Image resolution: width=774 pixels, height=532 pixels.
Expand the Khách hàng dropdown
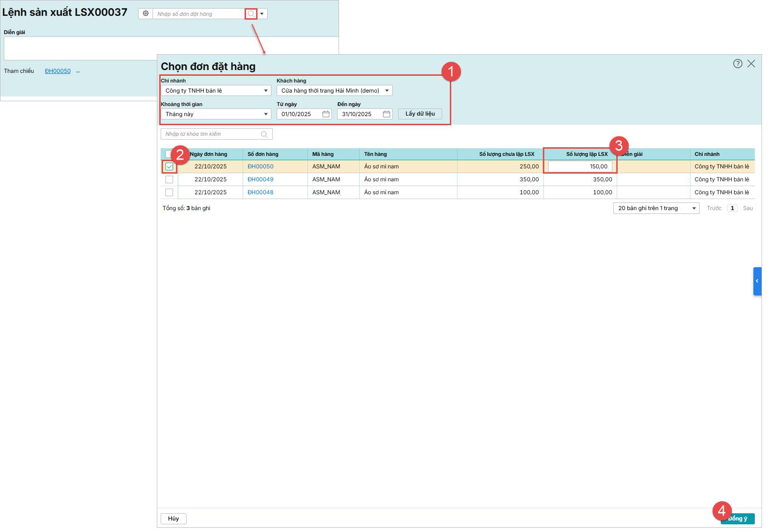[334, 91]
